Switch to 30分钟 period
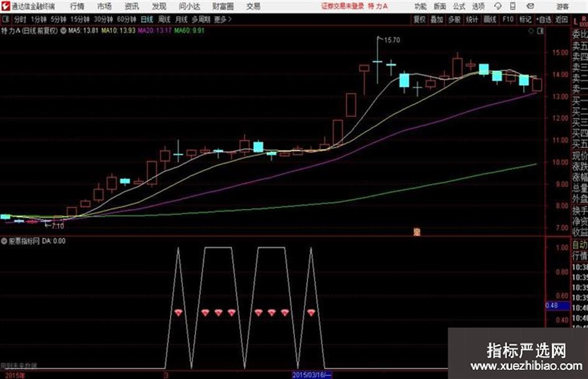The width and height of the screenshot is (588, 379). point(103,19)
